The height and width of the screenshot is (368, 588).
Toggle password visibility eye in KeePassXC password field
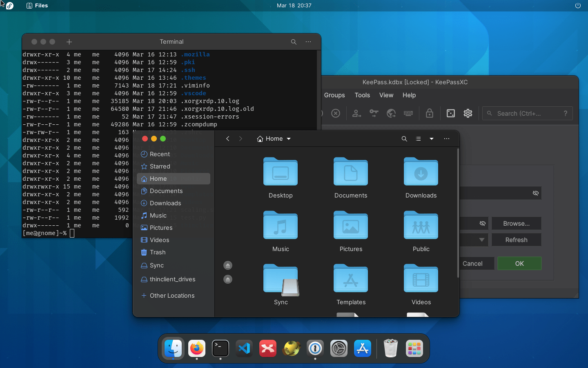(x=536, y=193)
